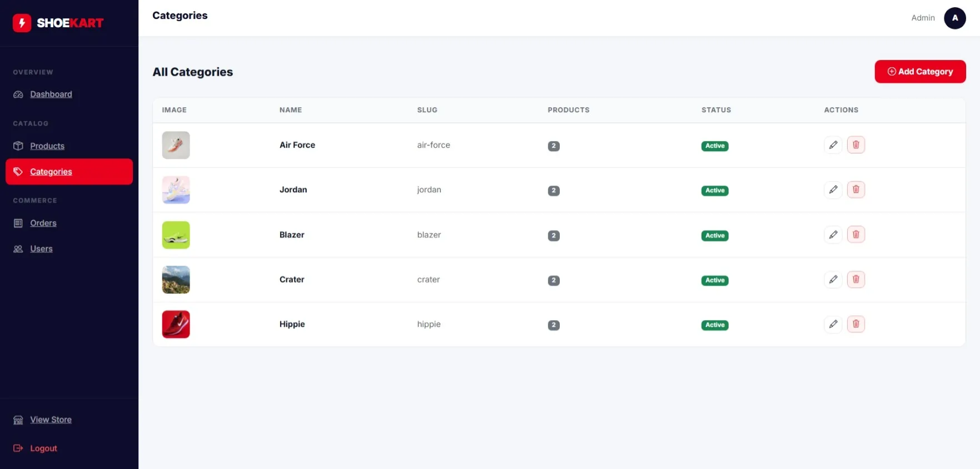Delete the Blazer category
The image size is (980, 469).
tap(855, 234)
